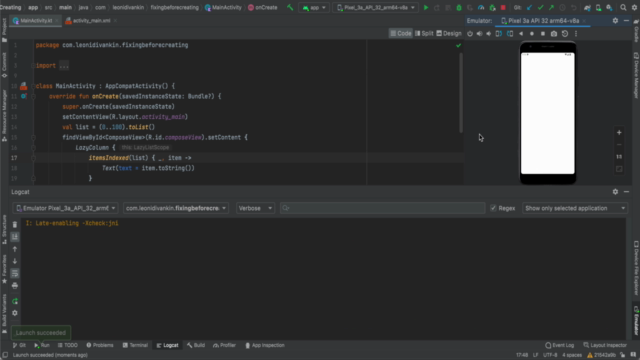Open Problems tool window

click(x=100, y=345)
